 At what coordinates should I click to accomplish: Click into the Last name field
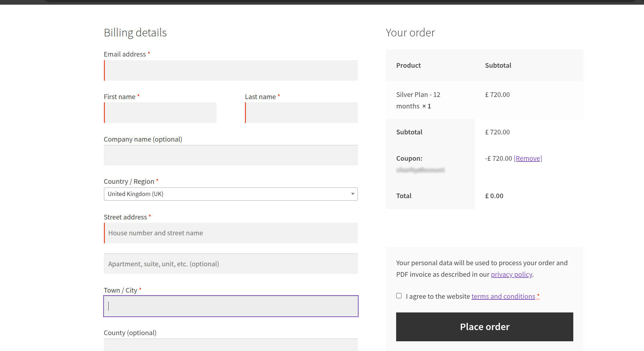pos(301,113)
